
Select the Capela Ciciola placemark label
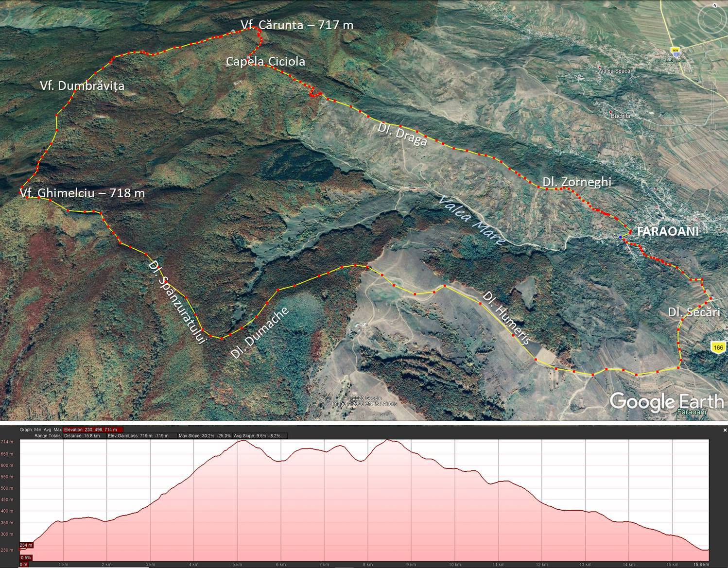[x=265, y=62]
